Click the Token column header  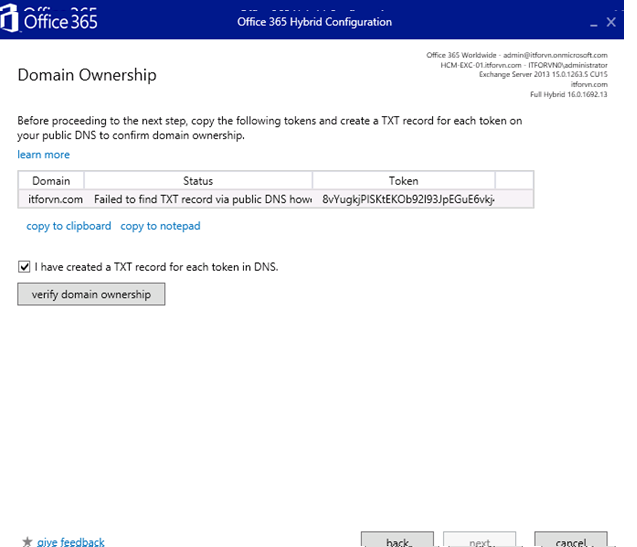[x=403, y=181]
